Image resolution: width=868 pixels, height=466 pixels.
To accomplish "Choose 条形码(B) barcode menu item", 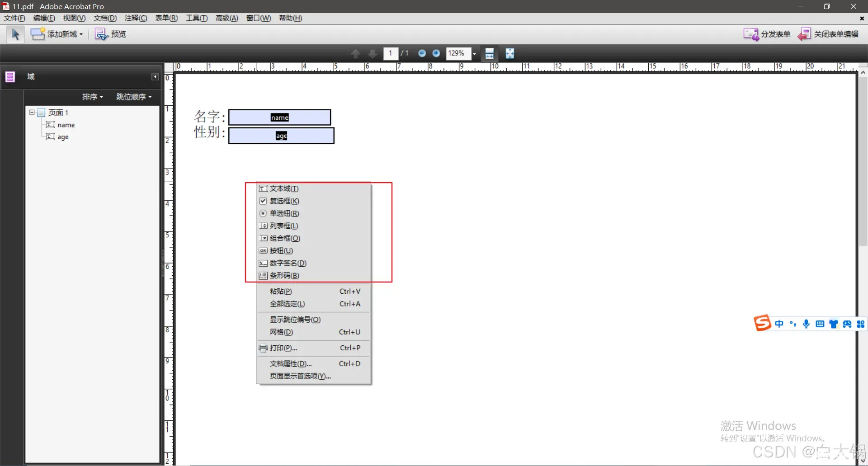I will (x=313, y=276).
